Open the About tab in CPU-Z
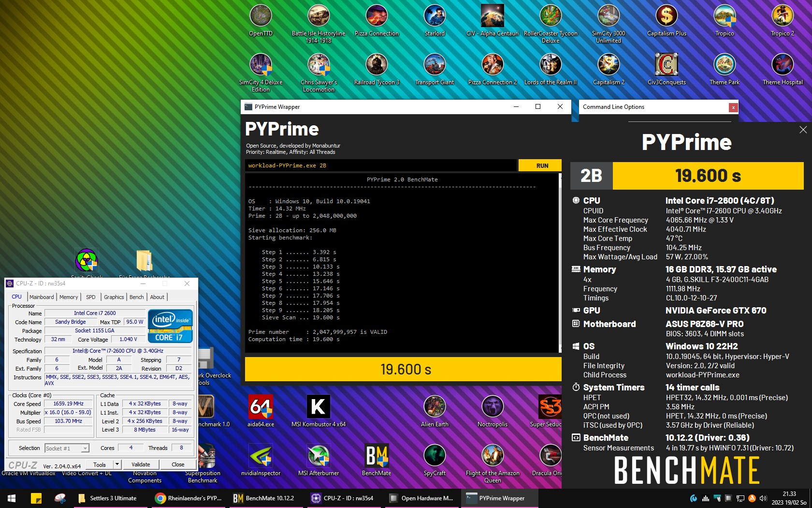The height and width of the screenshot is (508, 812). coord(157,297)
